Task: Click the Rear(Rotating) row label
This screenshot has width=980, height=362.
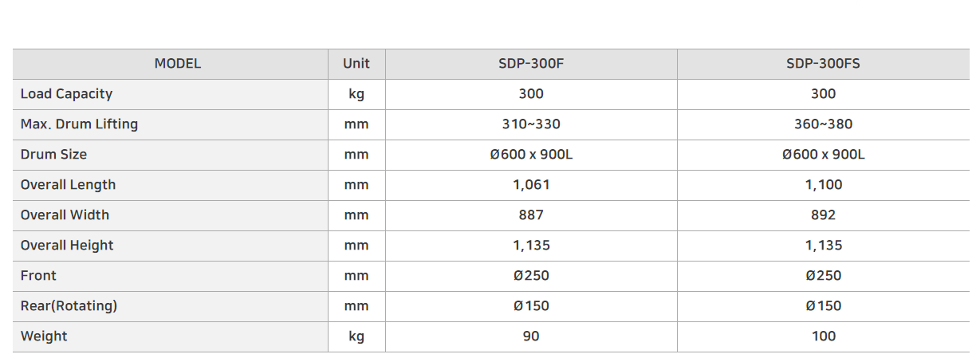Action: coord(69,306)
